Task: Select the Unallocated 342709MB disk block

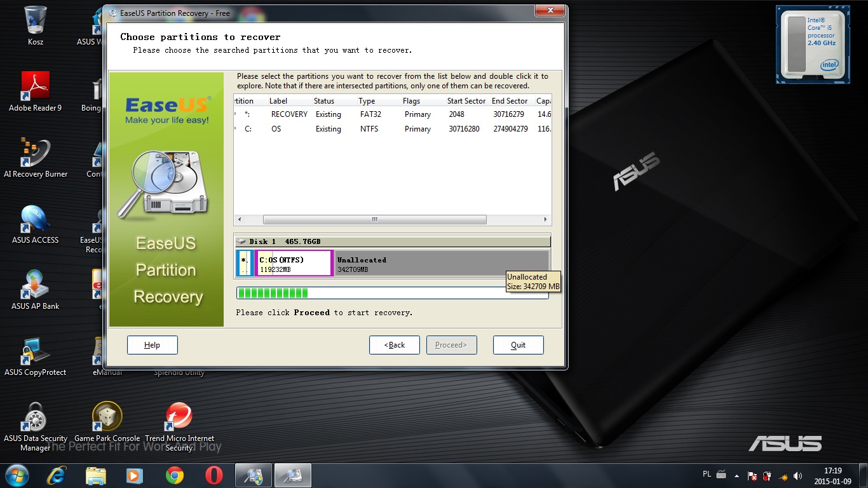Action: coord(442,264)
